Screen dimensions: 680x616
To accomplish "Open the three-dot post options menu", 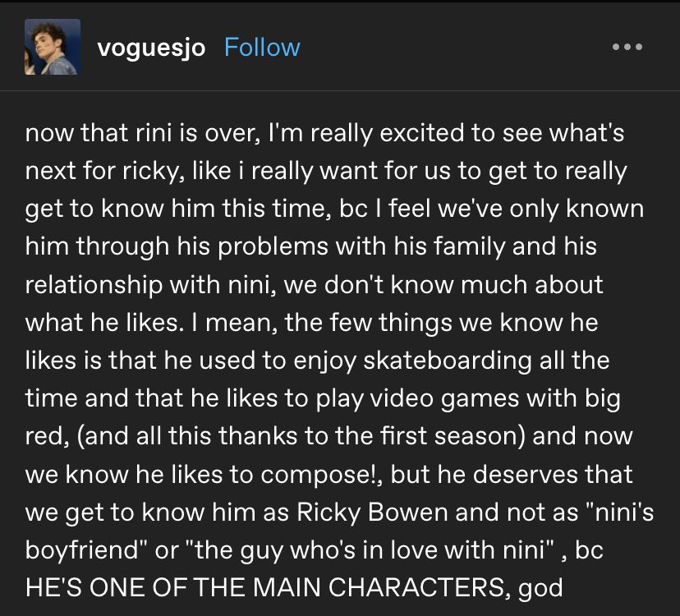I will click(x=627, y=47).
